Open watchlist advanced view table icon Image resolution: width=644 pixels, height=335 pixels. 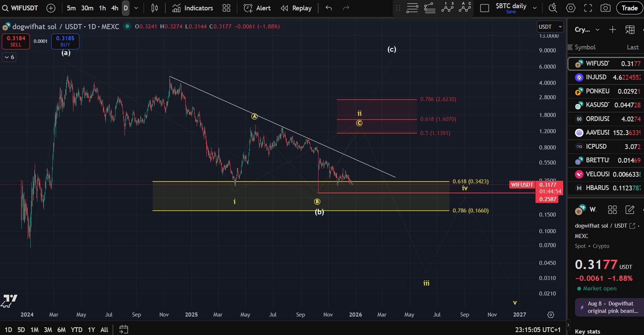(x=630, y=30)
